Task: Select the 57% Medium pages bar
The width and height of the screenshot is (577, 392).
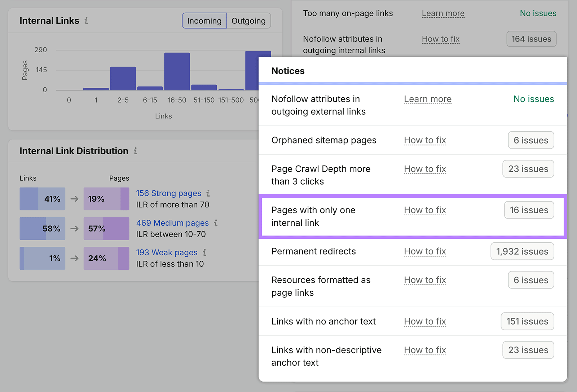Action: coord(106,229)
